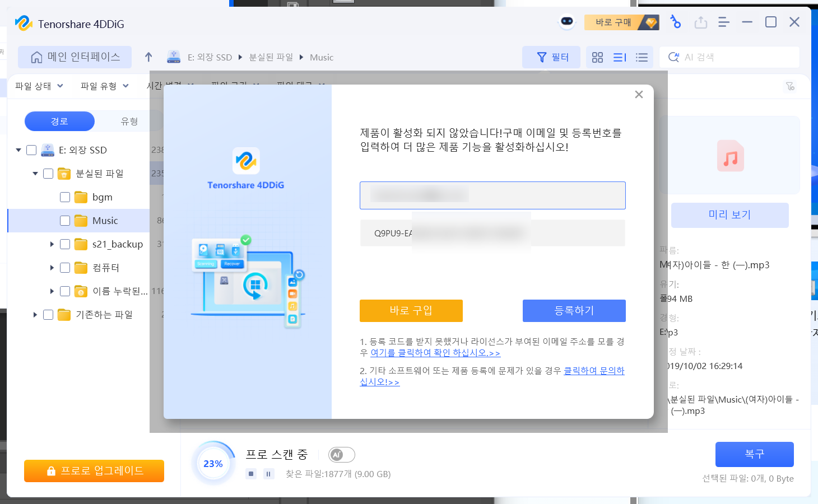The height and width of the screenshot is (504, 818).
Task: Check the 분실된 파일 checkbox
Action: [x=48, y=174]
